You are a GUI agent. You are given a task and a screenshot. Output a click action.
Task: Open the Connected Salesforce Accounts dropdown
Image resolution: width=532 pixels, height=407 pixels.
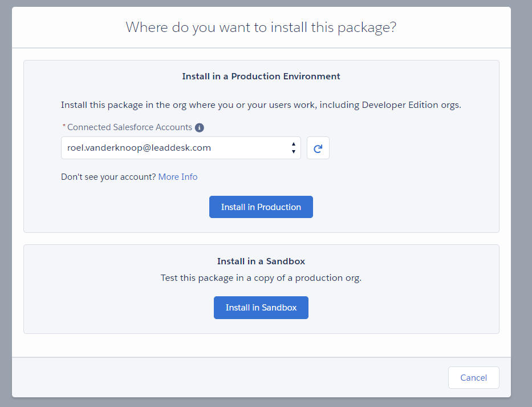(181, 148)
